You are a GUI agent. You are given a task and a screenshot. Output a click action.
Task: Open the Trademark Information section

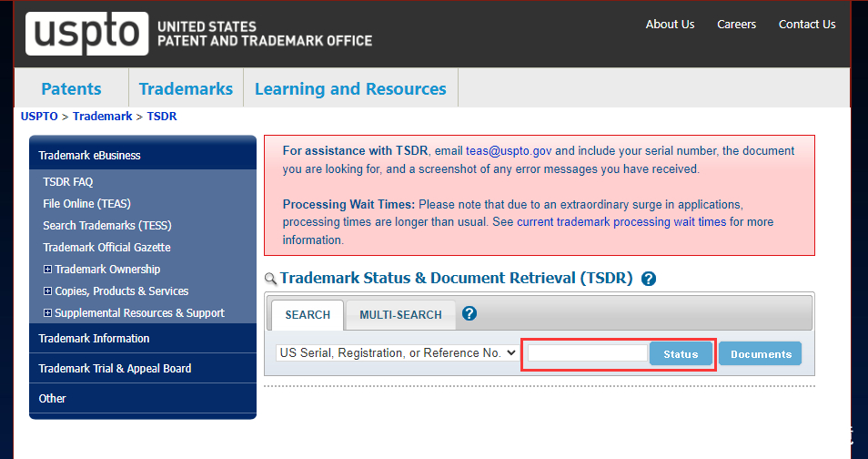[143, 338]
